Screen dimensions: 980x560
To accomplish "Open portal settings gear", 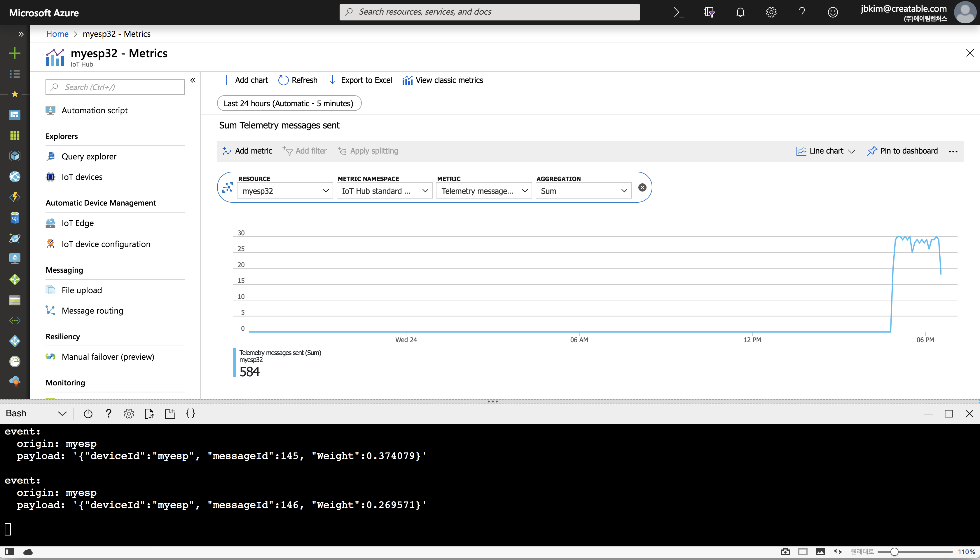I will click(771, 12).
